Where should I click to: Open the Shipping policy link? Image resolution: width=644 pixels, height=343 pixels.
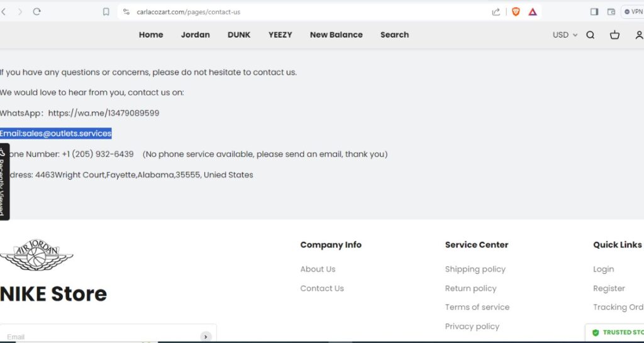click(x=475, y=269)
